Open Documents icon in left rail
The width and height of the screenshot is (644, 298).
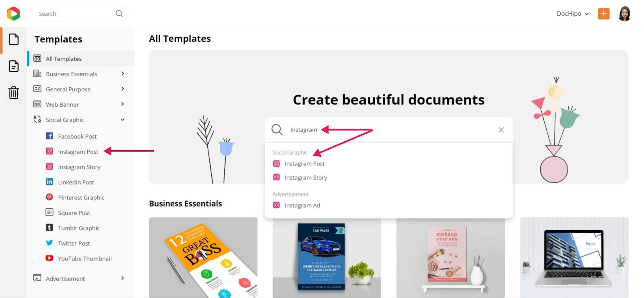click(14, 66)
